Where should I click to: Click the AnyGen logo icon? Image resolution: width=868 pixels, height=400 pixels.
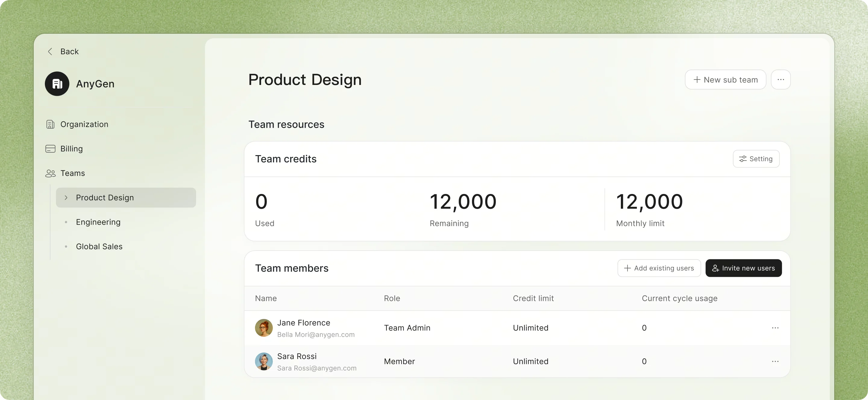[57, 84]
